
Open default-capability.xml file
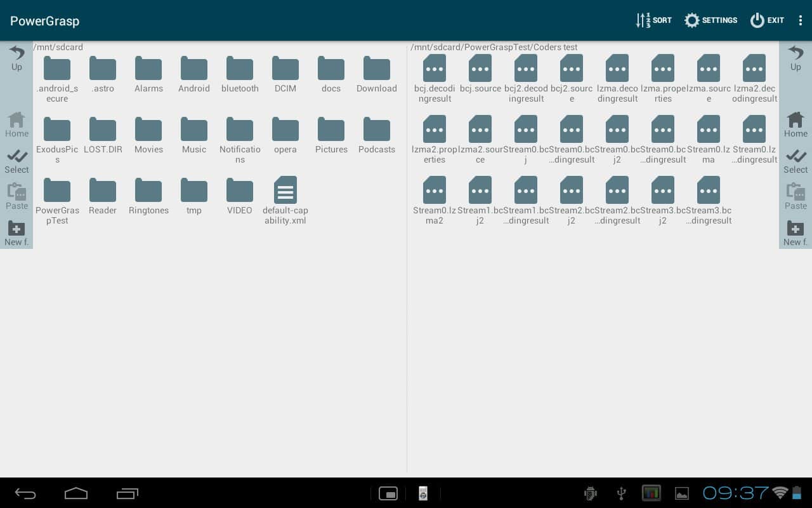285,196
